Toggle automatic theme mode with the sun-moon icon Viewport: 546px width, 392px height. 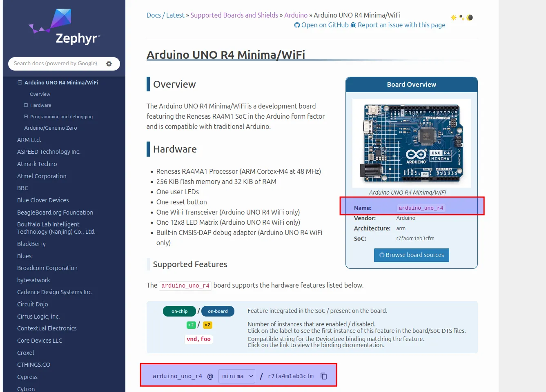(461, 17)
